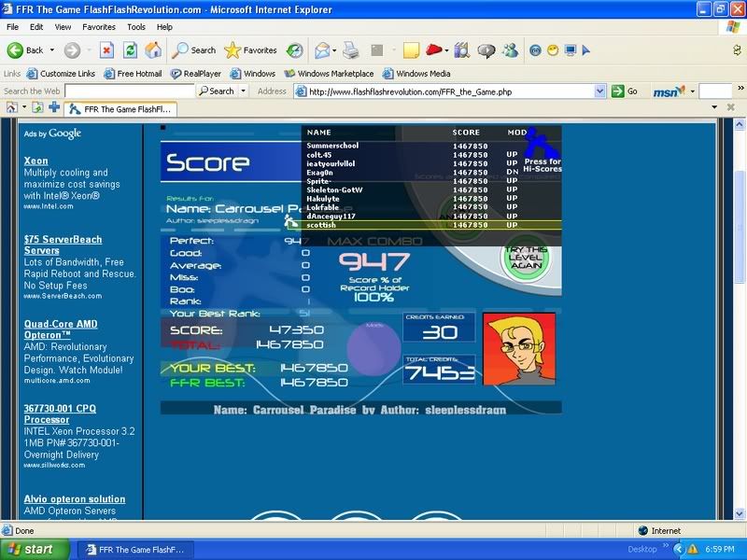Open the Search the Web box dropdown
Screen dimensions: 747x560
[244, 91]
